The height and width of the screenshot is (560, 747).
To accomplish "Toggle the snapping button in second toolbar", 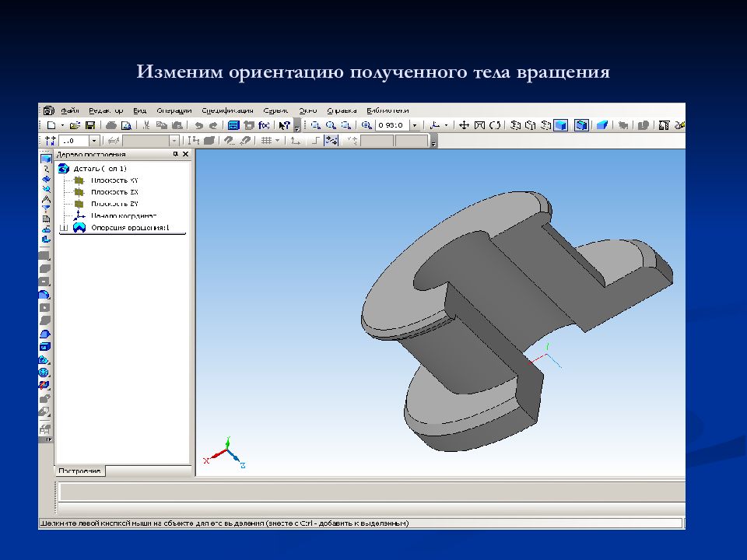I will click(331, 141).
